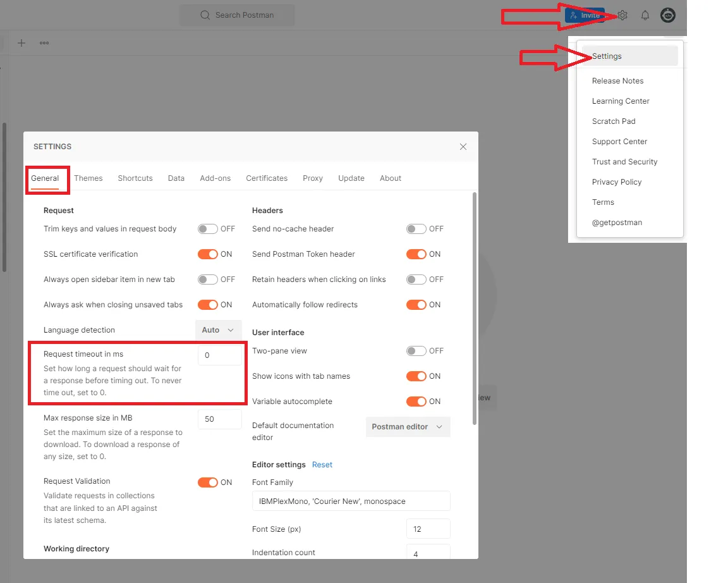Switch to the Themes tab
728x583 pixels.
(x=88, y=178)
